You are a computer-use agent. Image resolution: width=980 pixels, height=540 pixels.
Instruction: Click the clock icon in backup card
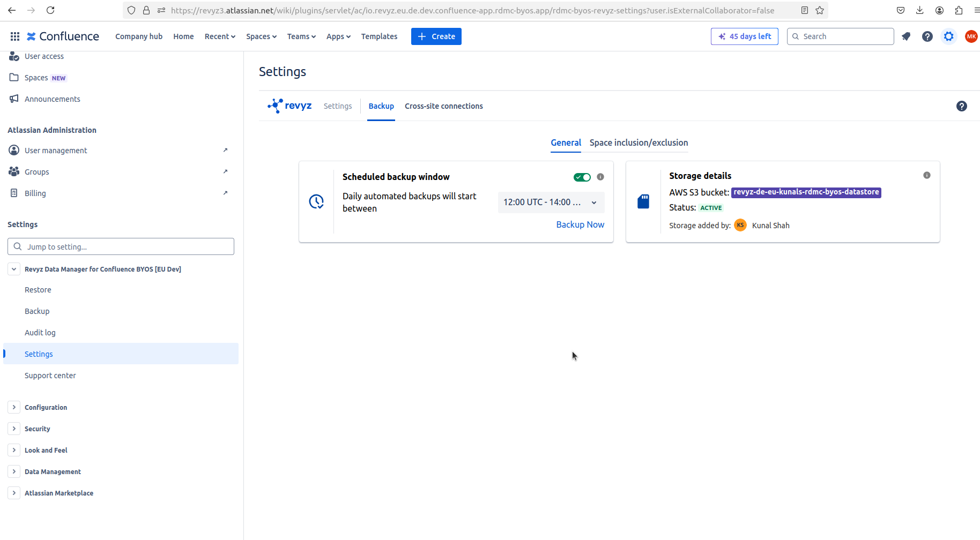[x=316, y=201]
